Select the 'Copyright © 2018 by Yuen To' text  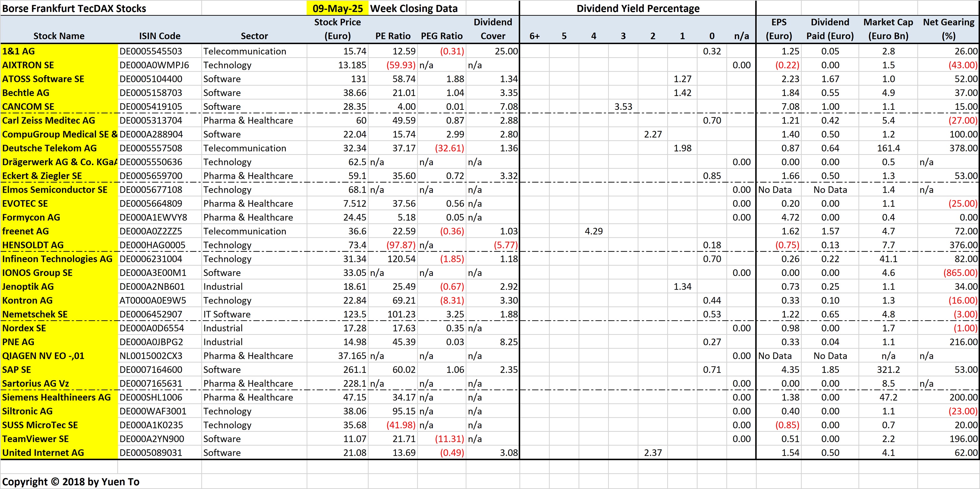point(71,482)
